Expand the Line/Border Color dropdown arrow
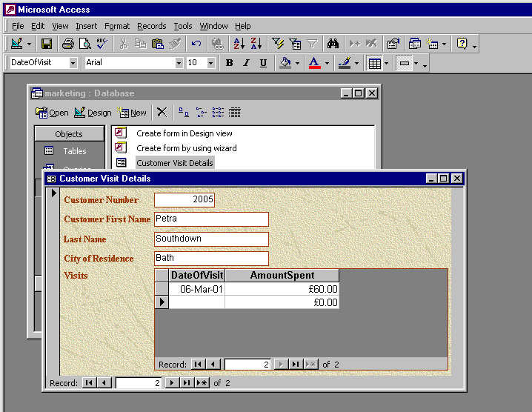This screenshot has width=532, height=412. point(356,63)
